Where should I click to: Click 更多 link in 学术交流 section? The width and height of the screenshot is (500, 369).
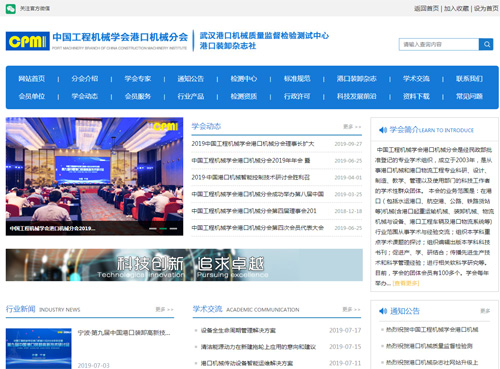pos(352,310)
